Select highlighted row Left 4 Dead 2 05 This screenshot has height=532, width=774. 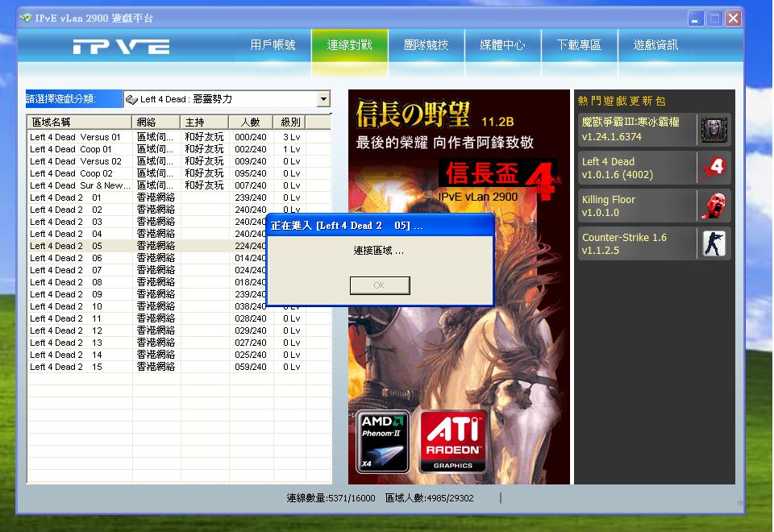148,246
